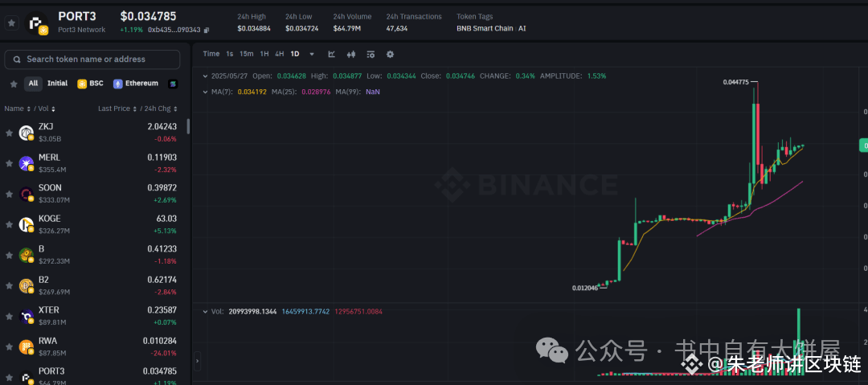Switch chart to 15m interval

pyautogui.click(x=247, y=54)
